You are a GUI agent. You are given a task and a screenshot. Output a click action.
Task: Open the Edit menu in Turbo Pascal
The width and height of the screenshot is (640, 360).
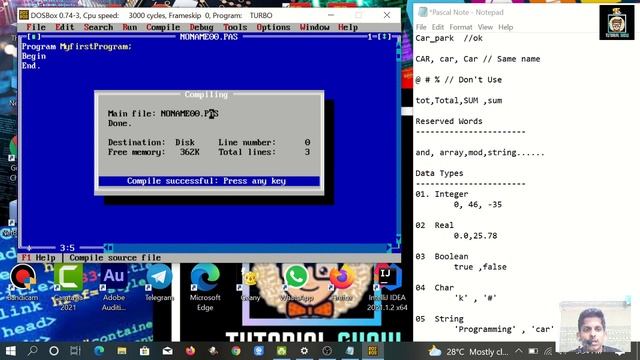point(64,27)
